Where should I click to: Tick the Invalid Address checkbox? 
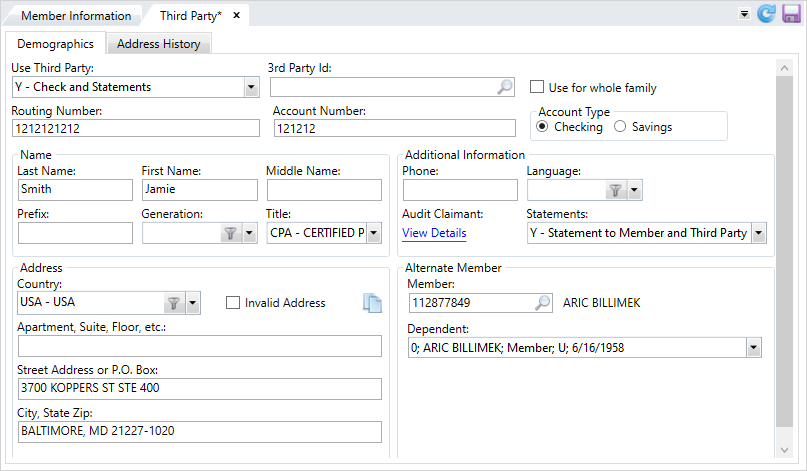coord(233,302)
